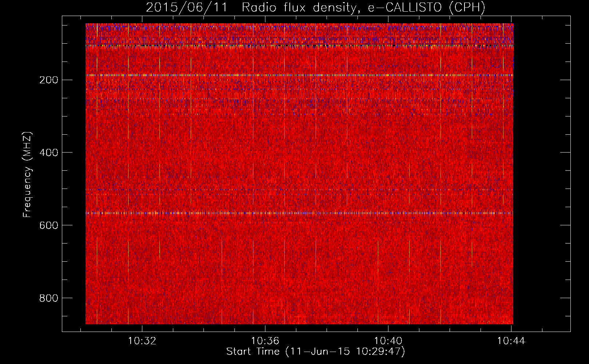Click the 400 frequency tick label

pyautogui.click(x=49, y=153)
